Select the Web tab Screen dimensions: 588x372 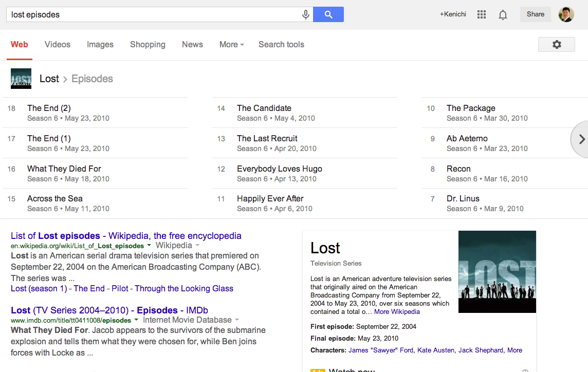point(20,44)
